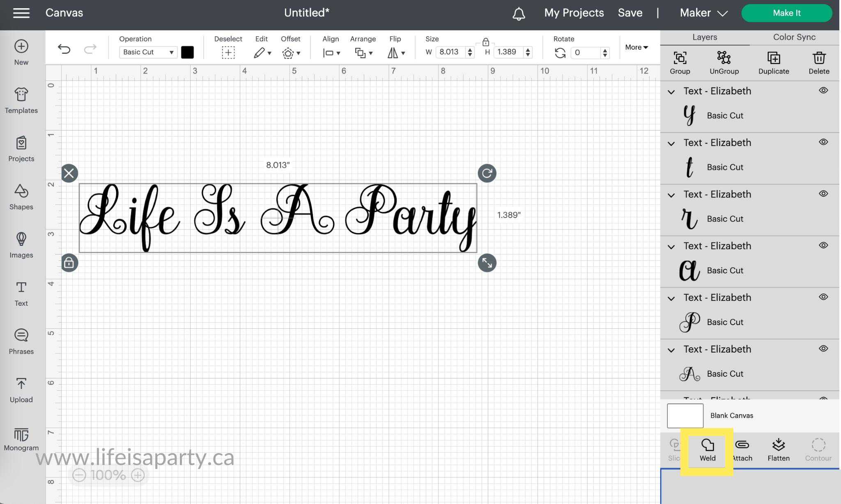Save the project

pyautogui.click(x=630, y=13)
